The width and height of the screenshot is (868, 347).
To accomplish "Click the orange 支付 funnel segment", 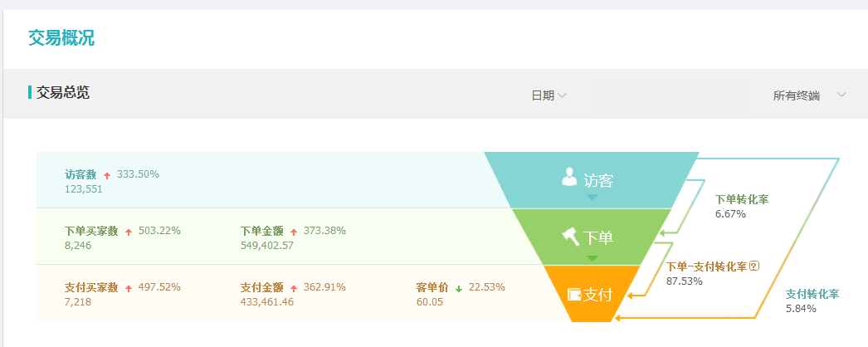I will coord(591,293).
